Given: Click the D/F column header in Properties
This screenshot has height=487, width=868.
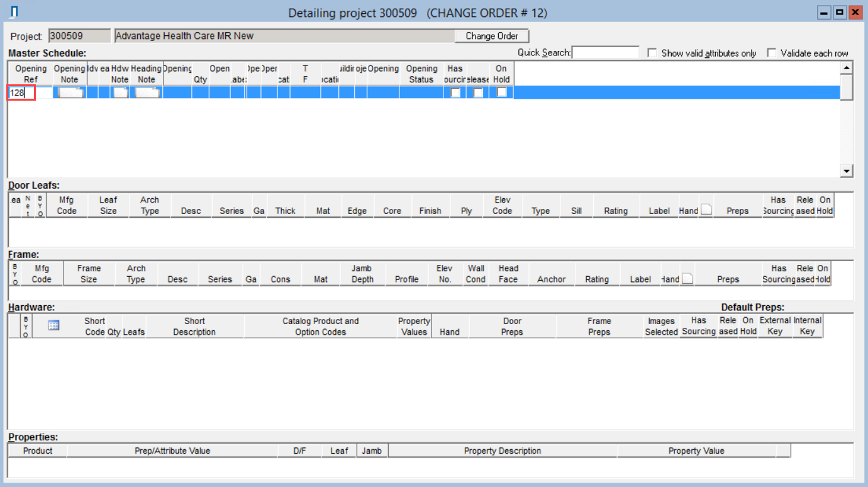Looking at the screenshot, I should (x=299, y=451).
